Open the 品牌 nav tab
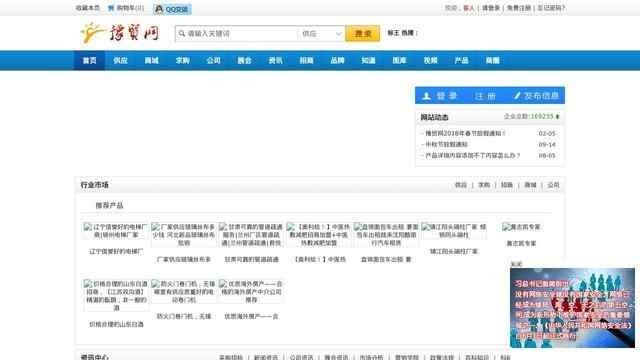 338,60
